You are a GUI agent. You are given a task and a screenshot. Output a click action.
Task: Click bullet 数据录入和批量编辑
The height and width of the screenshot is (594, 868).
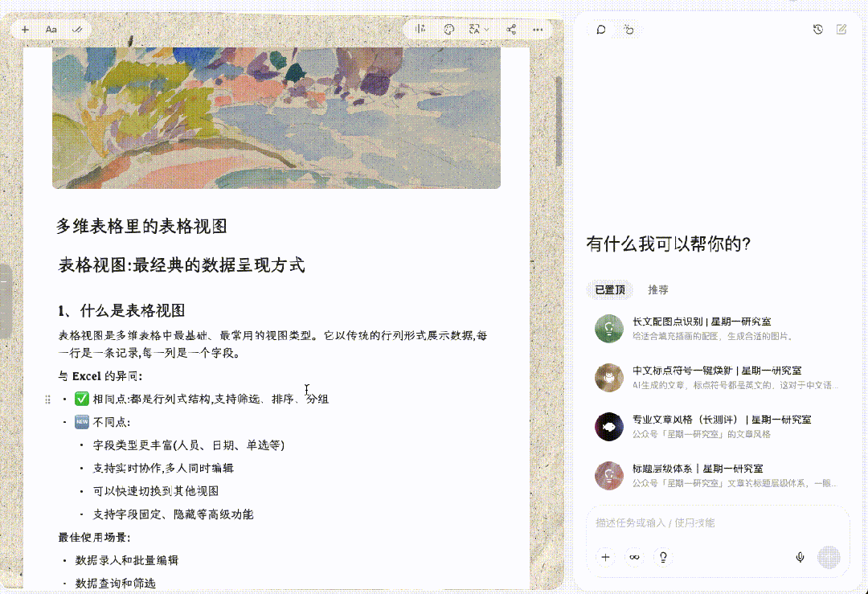(127, 560)
